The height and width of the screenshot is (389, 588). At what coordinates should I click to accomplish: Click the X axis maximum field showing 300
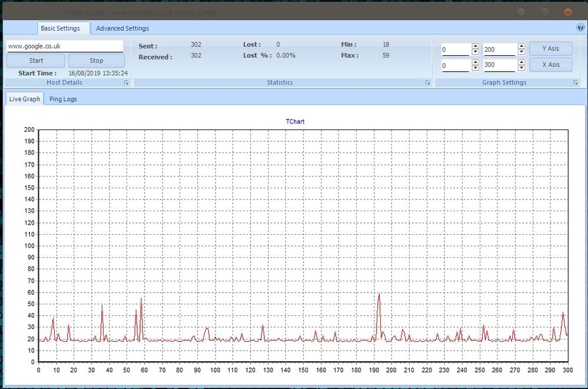click(499, 65)
